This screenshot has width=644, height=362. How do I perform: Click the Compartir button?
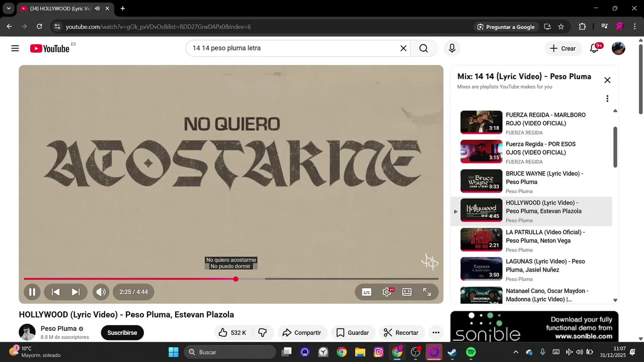pos(301,332)
